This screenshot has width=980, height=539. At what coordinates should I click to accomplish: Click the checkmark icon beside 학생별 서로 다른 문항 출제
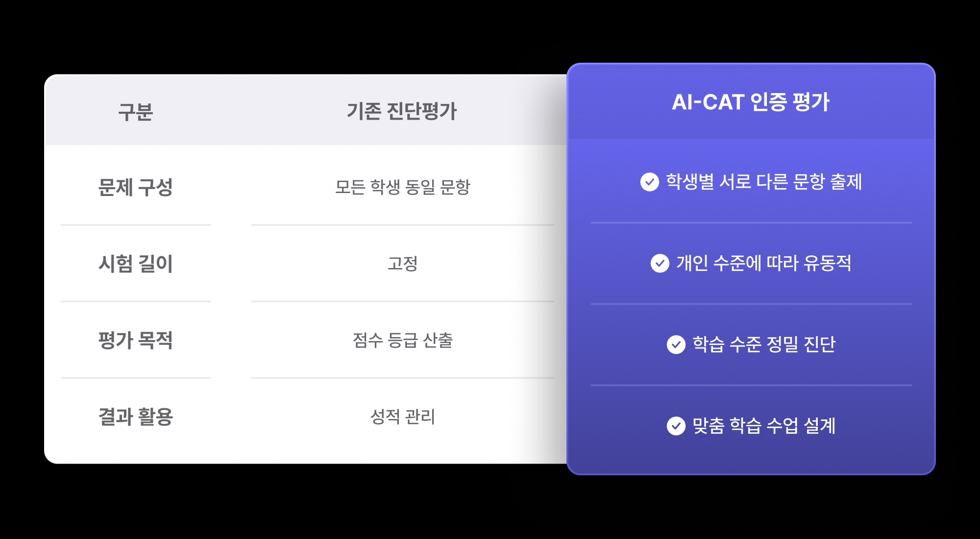650,182
